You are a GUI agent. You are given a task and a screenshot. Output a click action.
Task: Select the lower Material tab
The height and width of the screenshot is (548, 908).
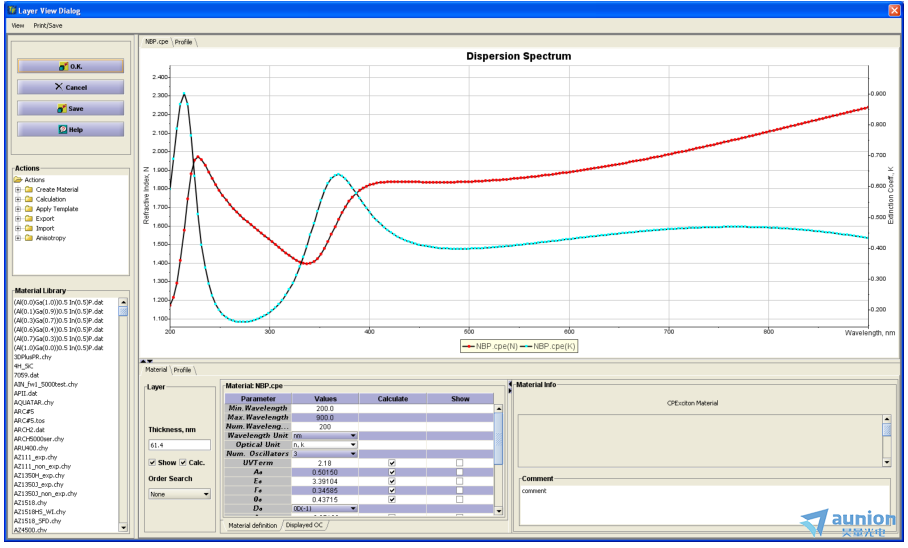click(x=156, y=370)
